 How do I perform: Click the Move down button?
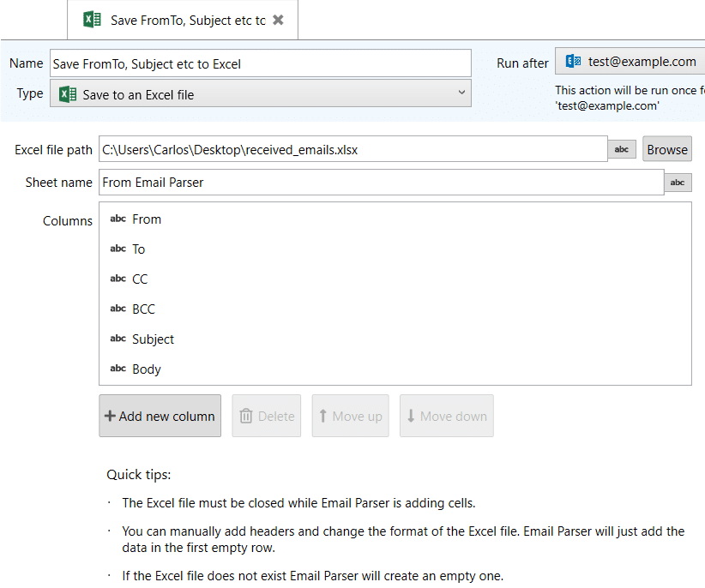click(x=447, y=416)
